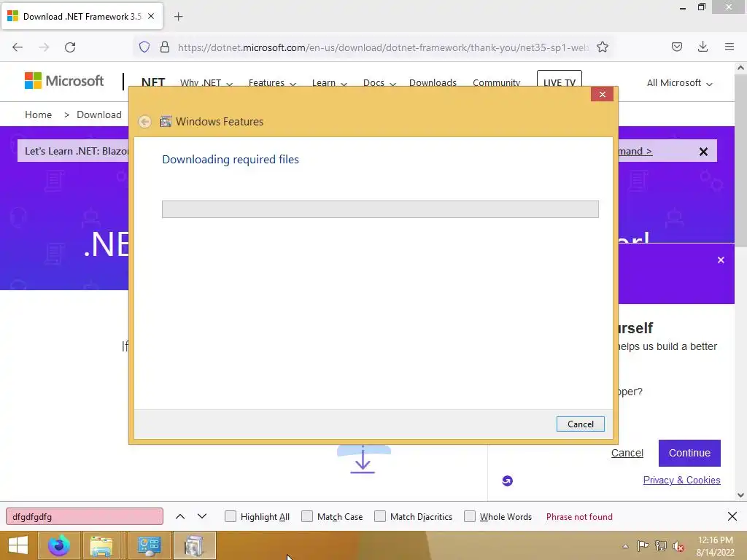Open Firefox application menu
The image size is (747, 560).
pos(729,47)
